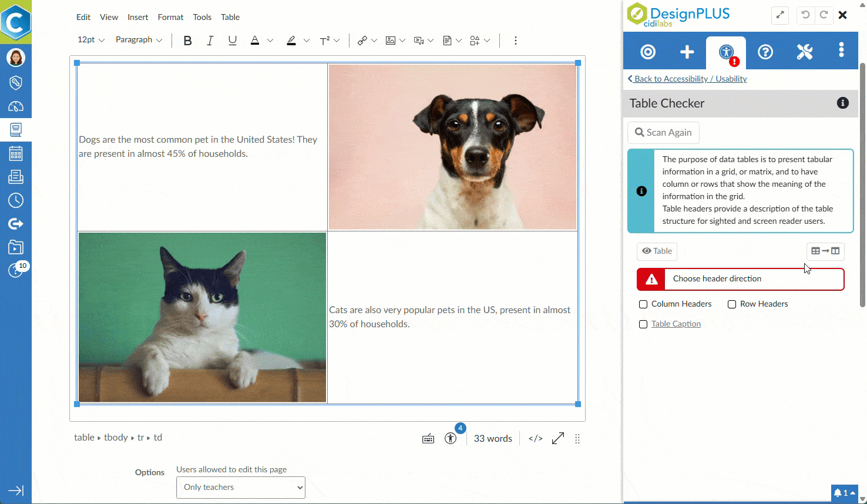Switch to the HTML code editor view
The height and width of the screenshot is (504, 867).
(535, 439)
